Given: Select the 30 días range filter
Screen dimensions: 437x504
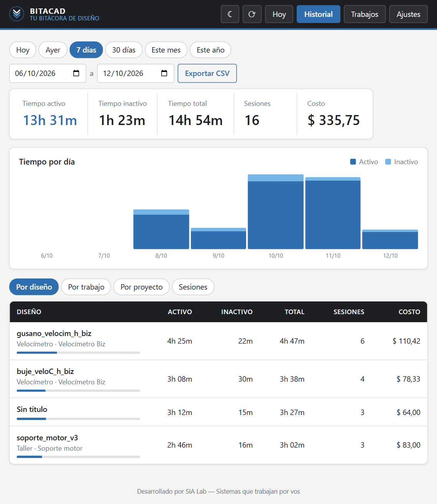Looking at the screenshot, I should [124, 50].
